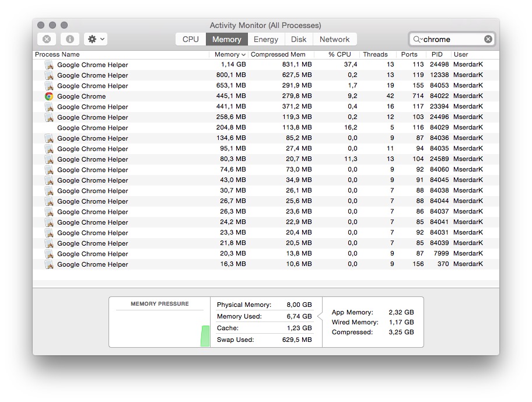Screen dimensions: 532x402
Task: Click the PID value 84022
Action: [x=439, y=96]
